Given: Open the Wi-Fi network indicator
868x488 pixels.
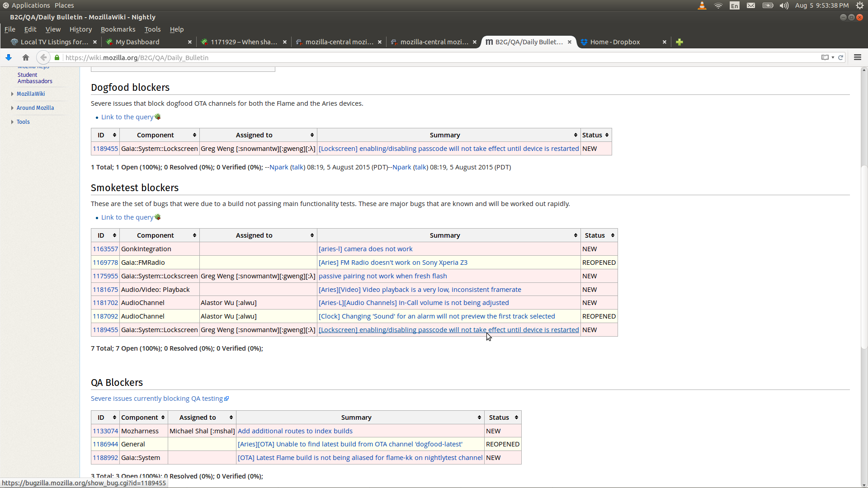Looking at the screenshot, I should click(x=718, y=5).
